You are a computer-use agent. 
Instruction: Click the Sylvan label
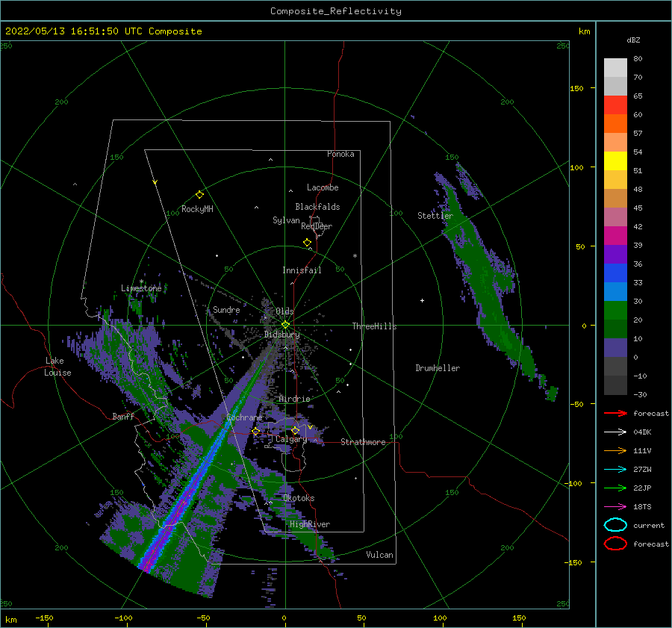tap(286, 220)
